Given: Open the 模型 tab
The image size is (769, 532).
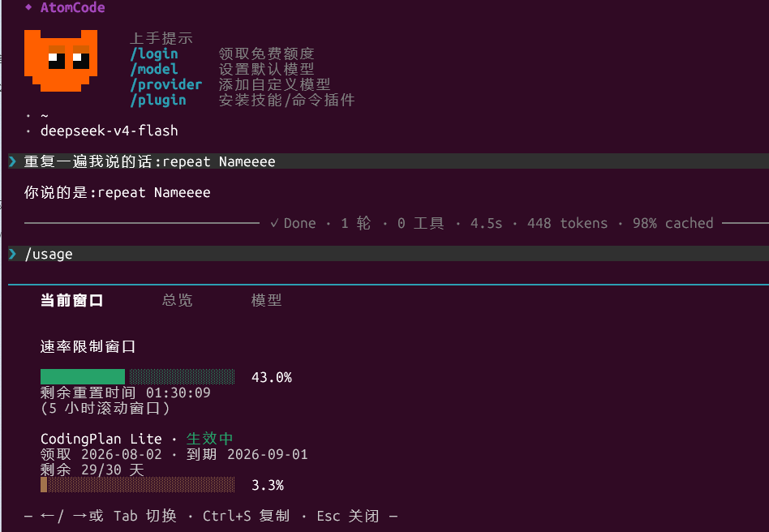Looking at the screenshot, I should point(266,300).
